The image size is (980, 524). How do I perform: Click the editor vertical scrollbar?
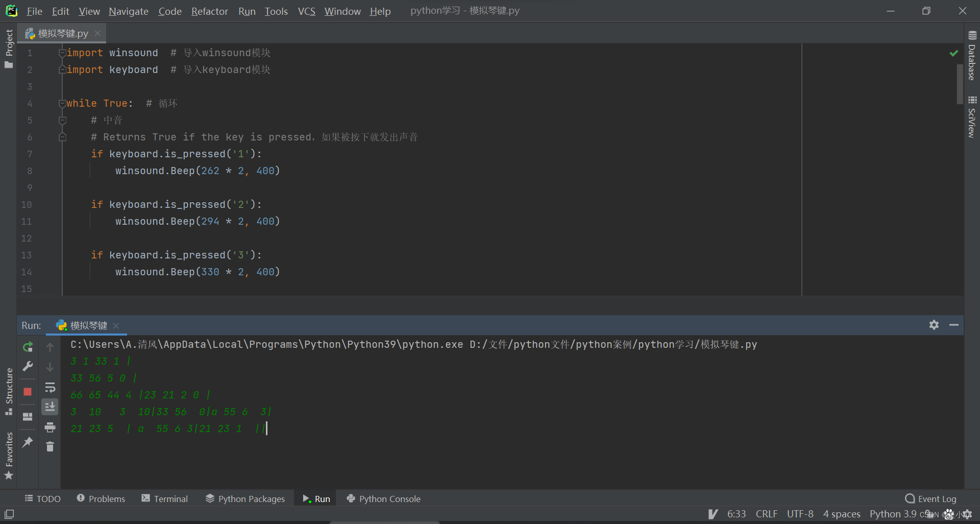[959, 84]
